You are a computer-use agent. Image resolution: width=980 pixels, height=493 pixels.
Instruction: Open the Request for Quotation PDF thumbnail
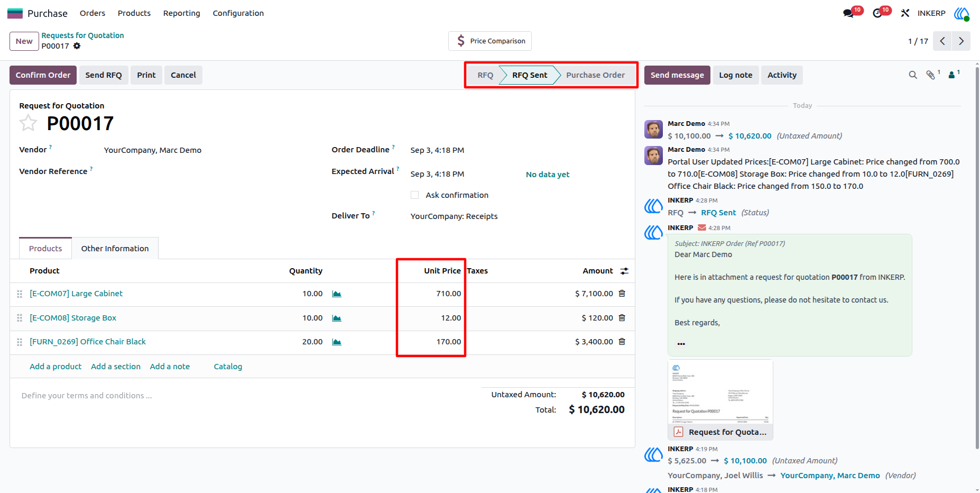pos(720,400)
